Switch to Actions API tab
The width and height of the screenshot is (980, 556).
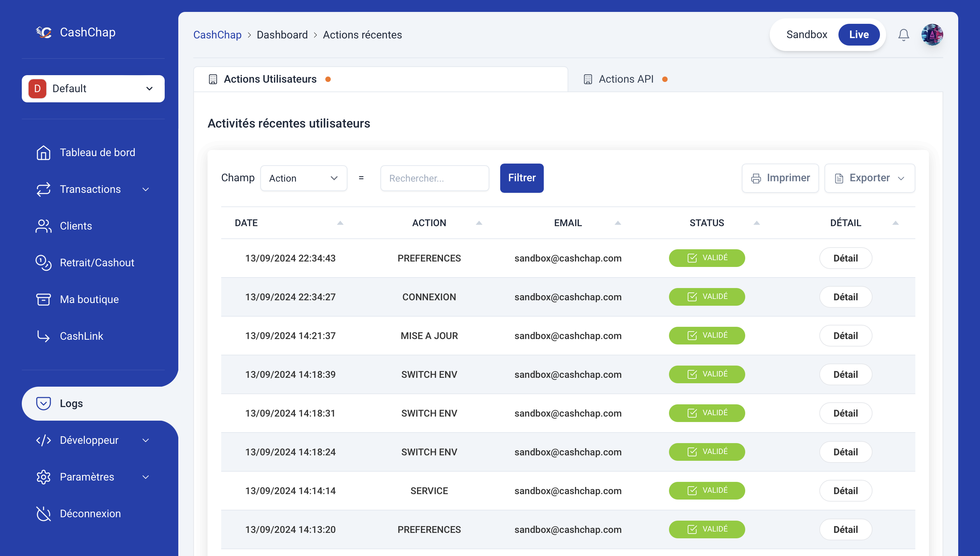[625, 79]
